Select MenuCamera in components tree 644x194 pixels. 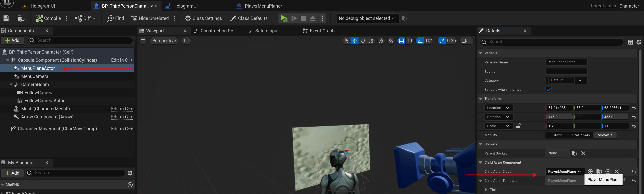[35, 76]
